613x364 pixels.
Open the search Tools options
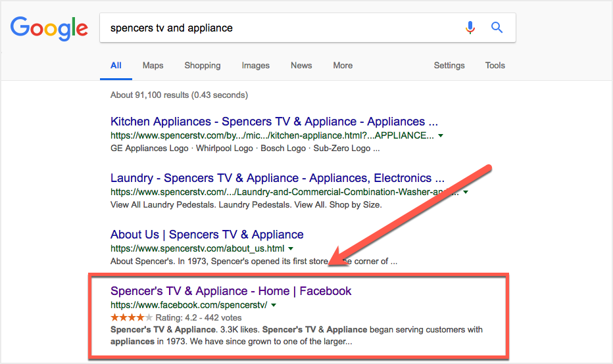[495, 66]
